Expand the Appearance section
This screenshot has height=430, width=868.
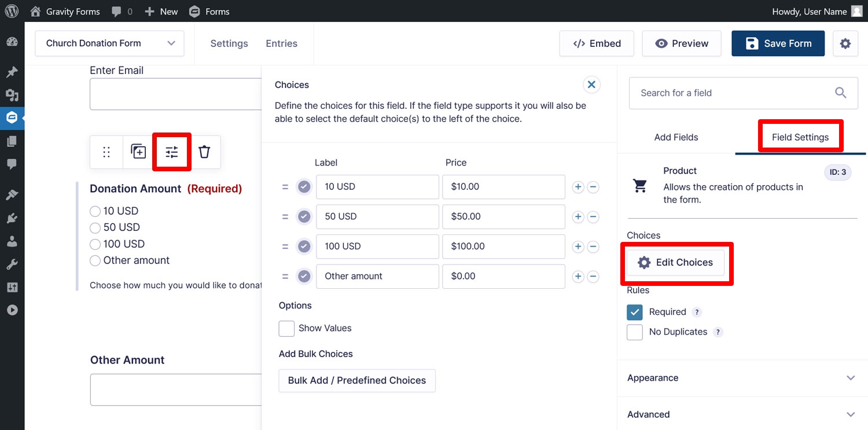[741, 378]
